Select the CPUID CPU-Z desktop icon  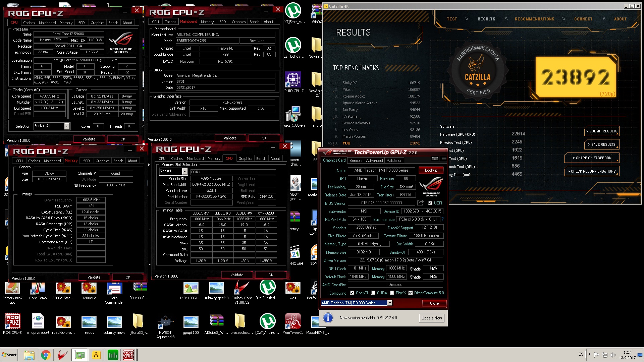[293, 82]
